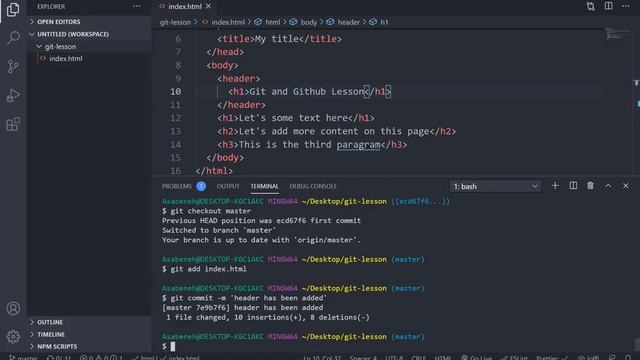Screen dimensions: 640x360
Task: Click the Go Live status bar button
Action: [x=477, y=358]
